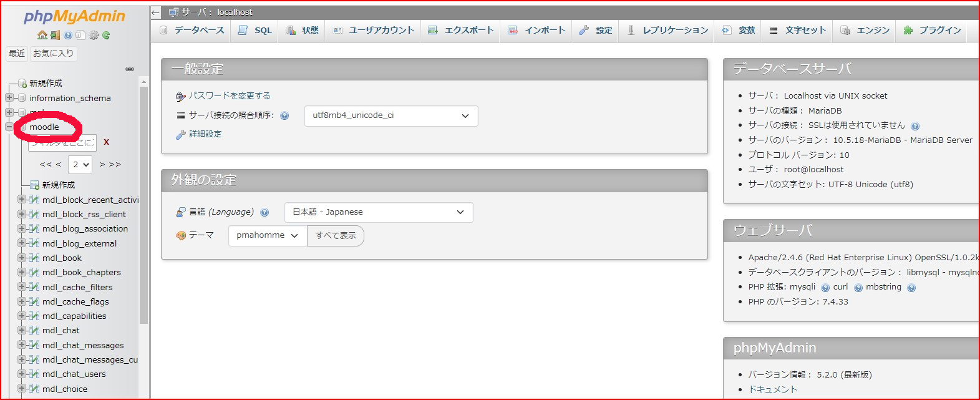980x400 pixels.
Task: Click table icon of mdl_book
Action: pos(35,258)
